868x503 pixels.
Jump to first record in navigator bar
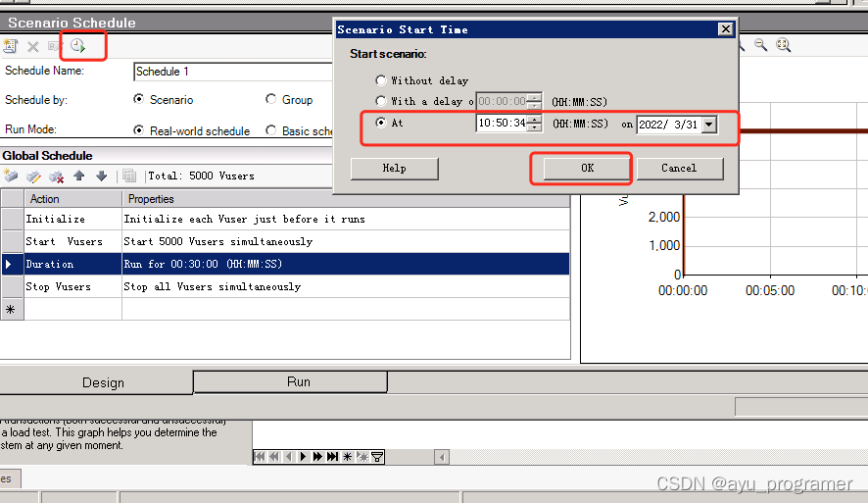click(x=260, y=457)
